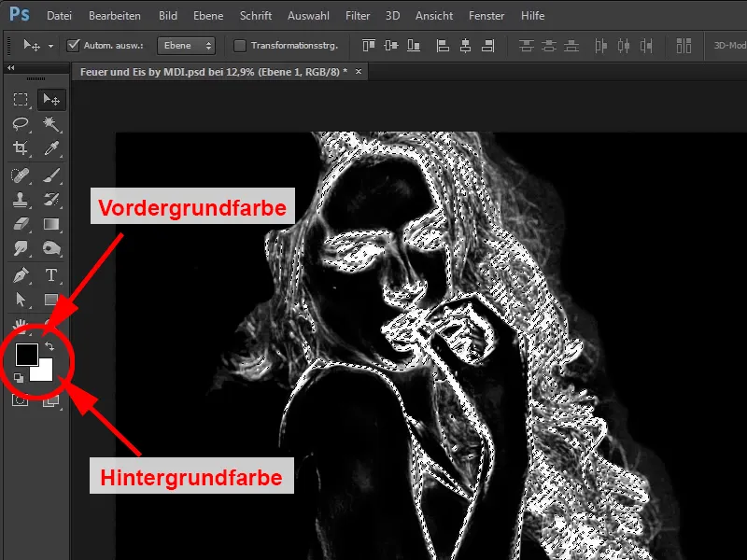Viewport: 747px width, 560px height.
Task: Align top edges of layers
Action: point(369,46)
